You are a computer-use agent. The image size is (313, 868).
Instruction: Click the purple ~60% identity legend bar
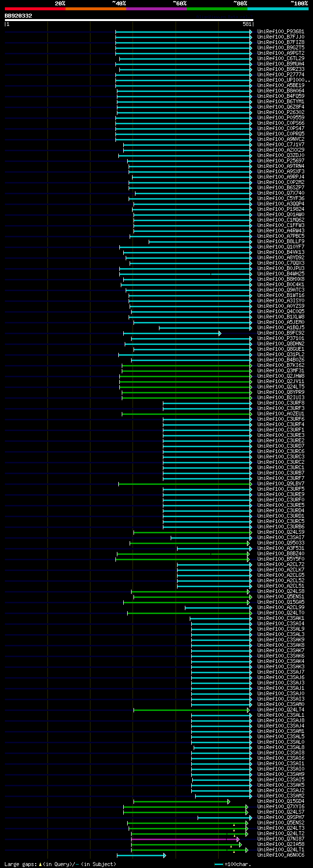(156, 9)
